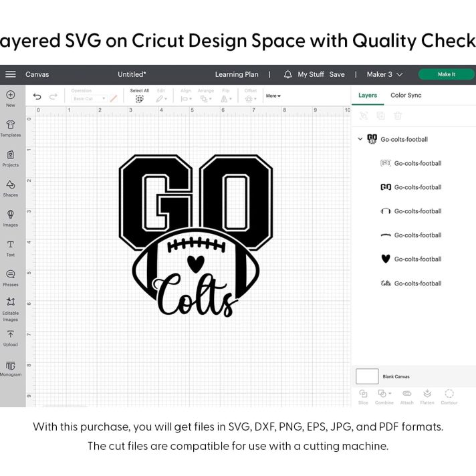
Task: Open the Monogram tool
Action: coord(10,368)
